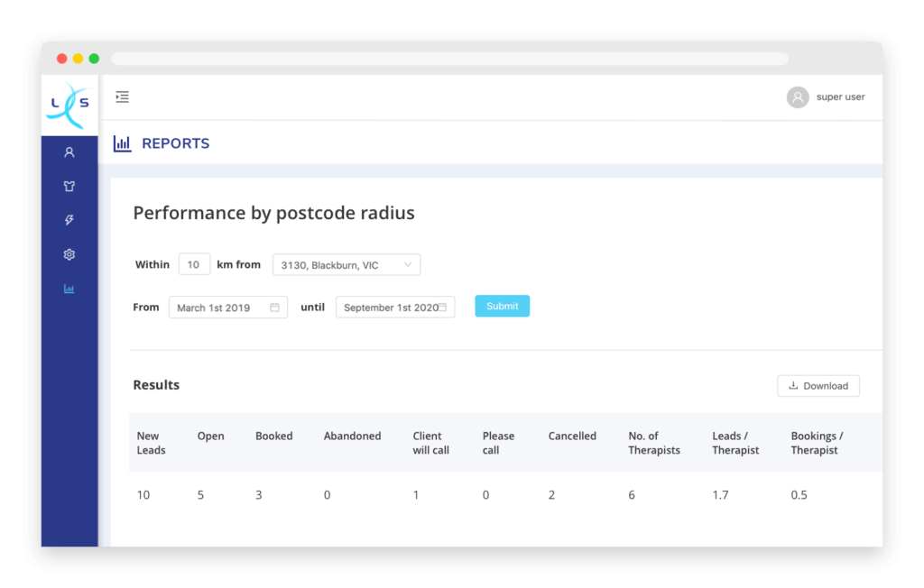Click the Client will call value 1
924x588 pixels.
click(415, 495)
